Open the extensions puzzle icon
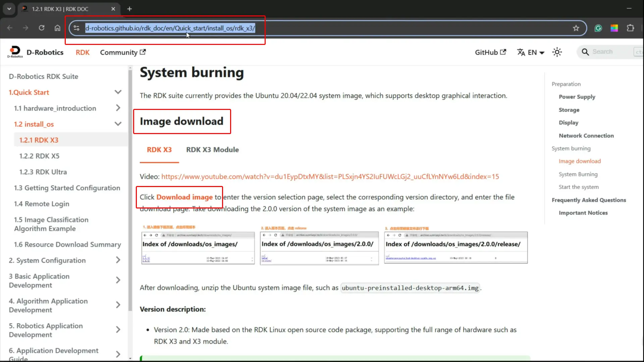 pos(630,28)
